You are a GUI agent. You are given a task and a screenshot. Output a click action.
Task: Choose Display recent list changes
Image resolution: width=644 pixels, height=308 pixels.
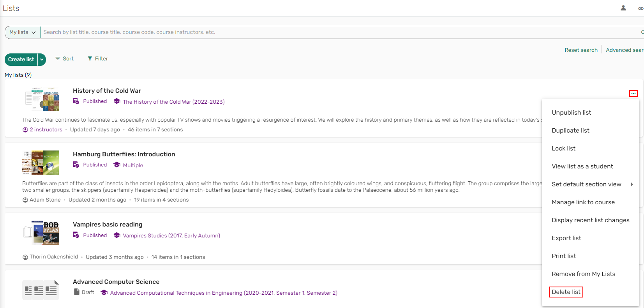[591, 220]
